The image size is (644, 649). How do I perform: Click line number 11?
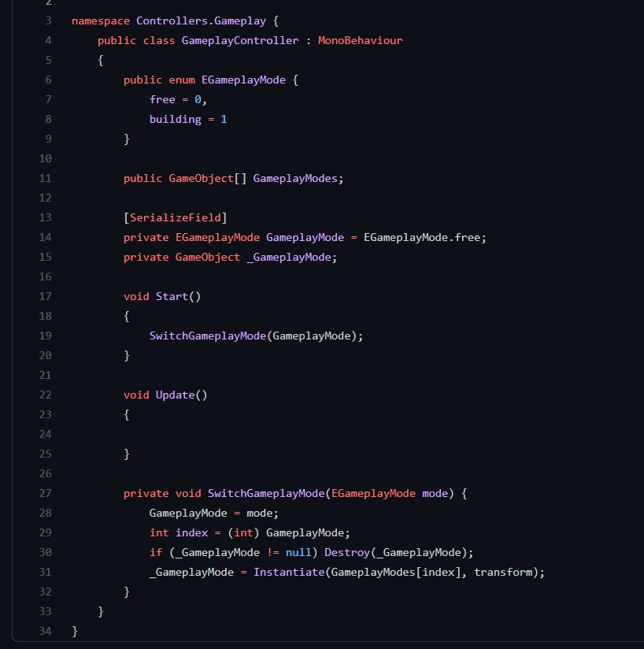pyautogui.click(x=45, y=178)
